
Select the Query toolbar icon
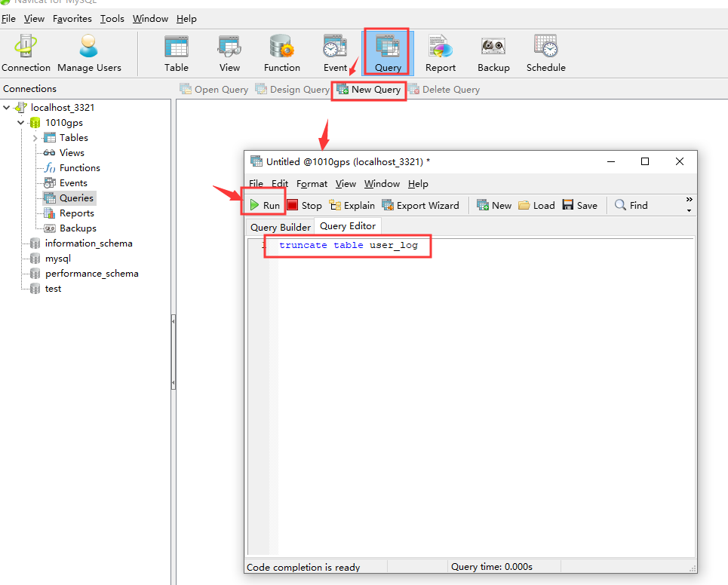388,54
